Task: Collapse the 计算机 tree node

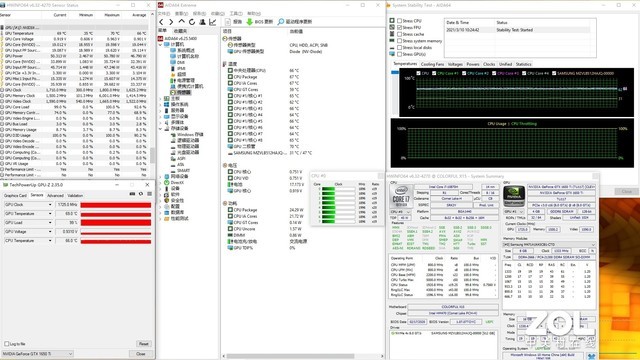Action: pos(161,44)
